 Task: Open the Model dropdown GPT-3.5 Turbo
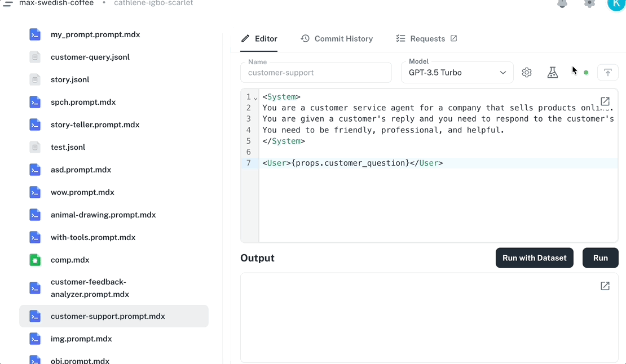pyautogui.click(x=457, y=73)
